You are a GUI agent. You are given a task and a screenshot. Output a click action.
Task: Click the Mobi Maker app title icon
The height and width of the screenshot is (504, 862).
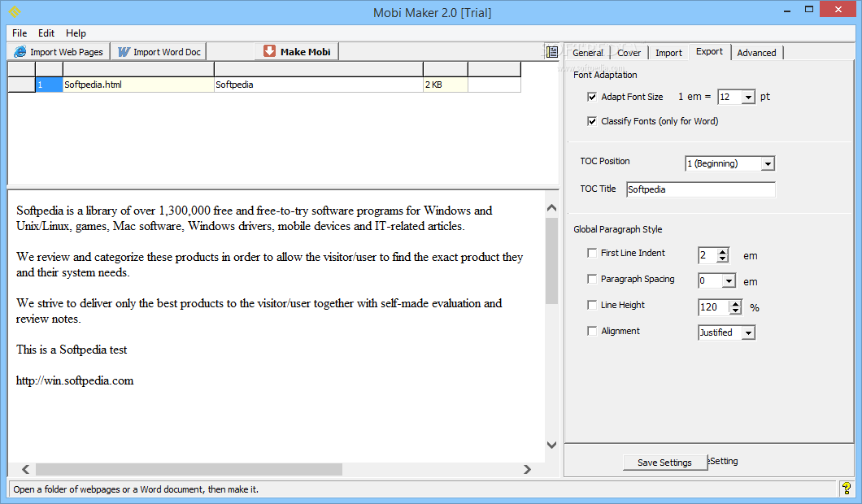(x=15, y=11)
